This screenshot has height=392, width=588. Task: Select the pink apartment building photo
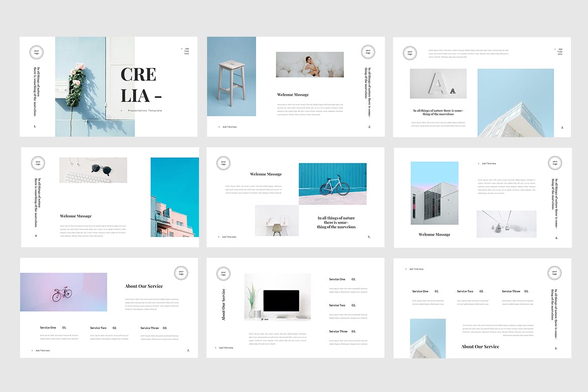pos(174,197)
